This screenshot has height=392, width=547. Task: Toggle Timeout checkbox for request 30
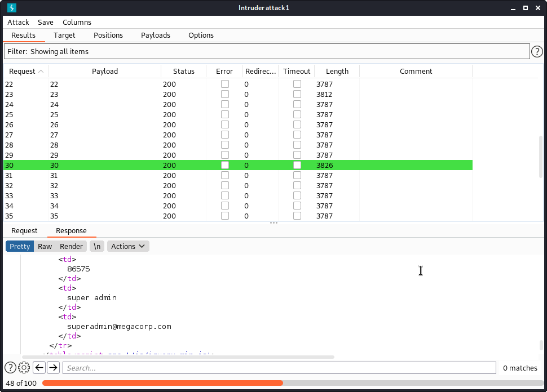click(297, 165)
